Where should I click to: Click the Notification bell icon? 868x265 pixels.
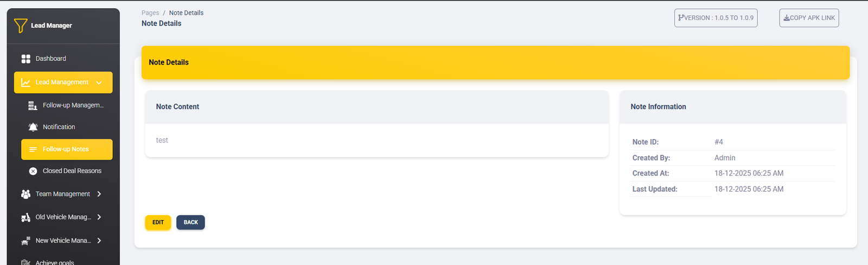(x=33, y=127)
